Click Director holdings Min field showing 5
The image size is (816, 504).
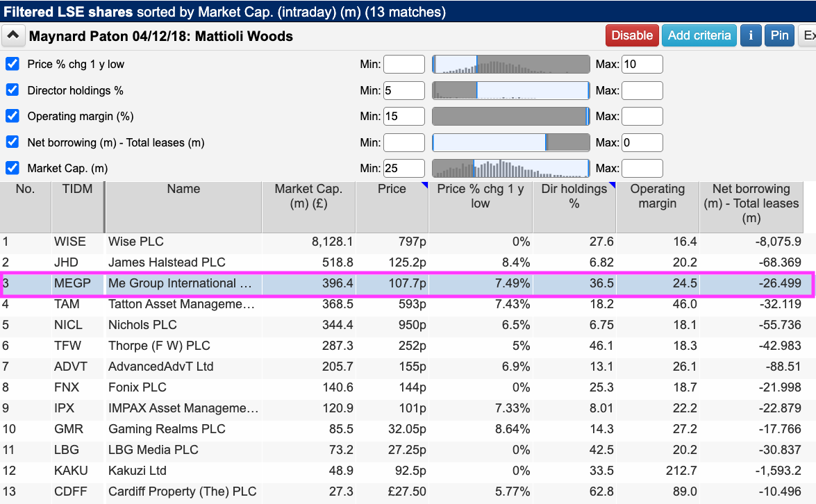pos(404,90)
